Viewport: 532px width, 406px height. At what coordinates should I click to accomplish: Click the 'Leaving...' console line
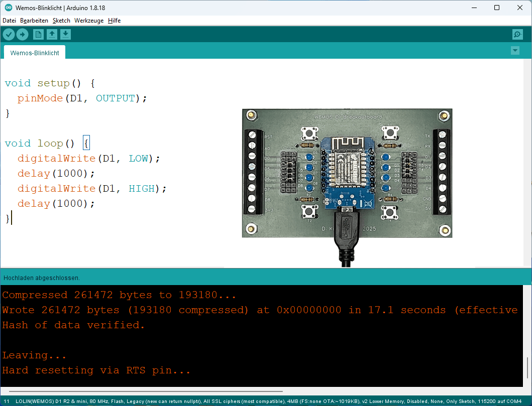tap(34, 355)
